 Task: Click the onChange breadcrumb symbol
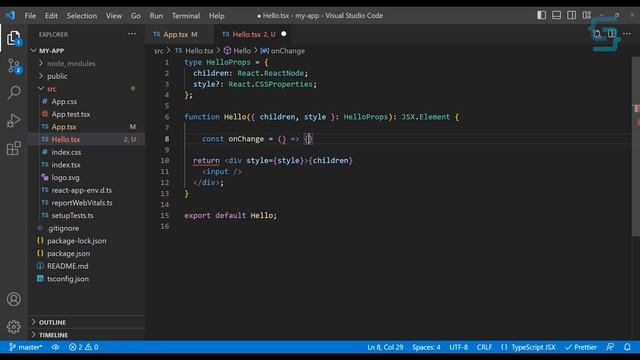pyautogui.click(x=283, y=51)
